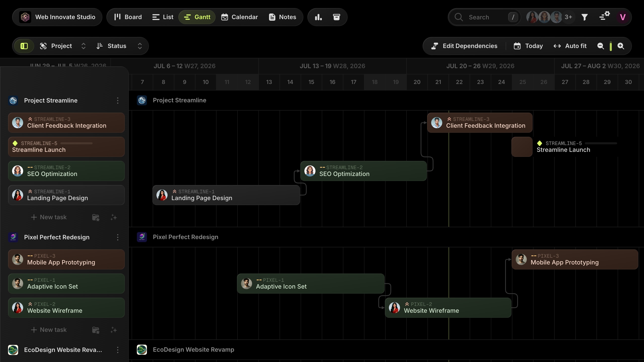Click assignee avatar on SEO Optimization Gantt bar
Screen dimensions: 644x362
[310, 171]
